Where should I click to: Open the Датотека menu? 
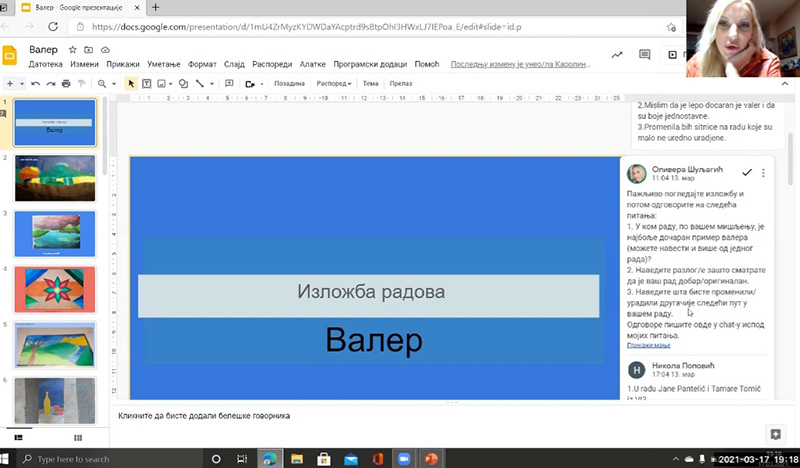click(45, 64)
